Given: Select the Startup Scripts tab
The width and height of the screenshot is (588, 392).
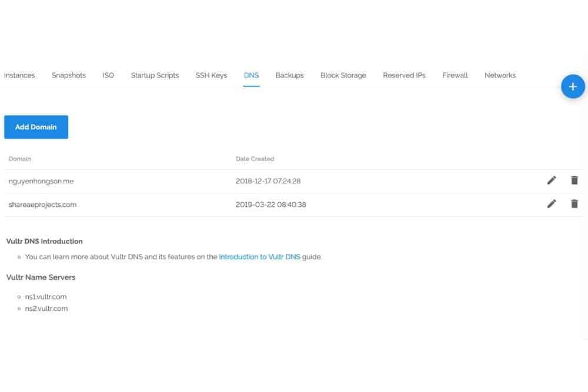Looking at the screenshot, I should [x=155, y=75].
